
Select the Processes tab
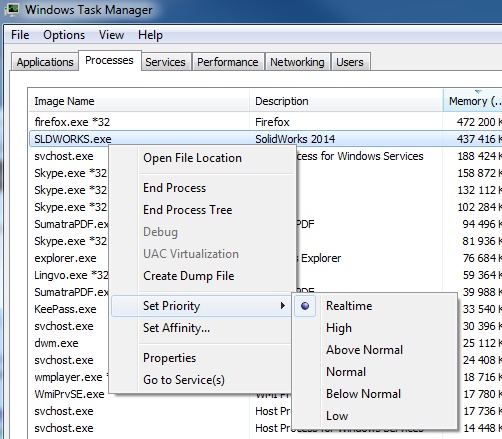click(x=109, y=60)
